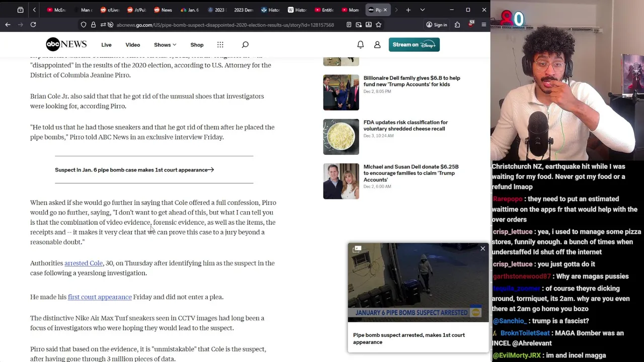Select the 'Brian Cole Jr. also said' paragraph text
Screen dimensions: 644x362
click(147, 101)
